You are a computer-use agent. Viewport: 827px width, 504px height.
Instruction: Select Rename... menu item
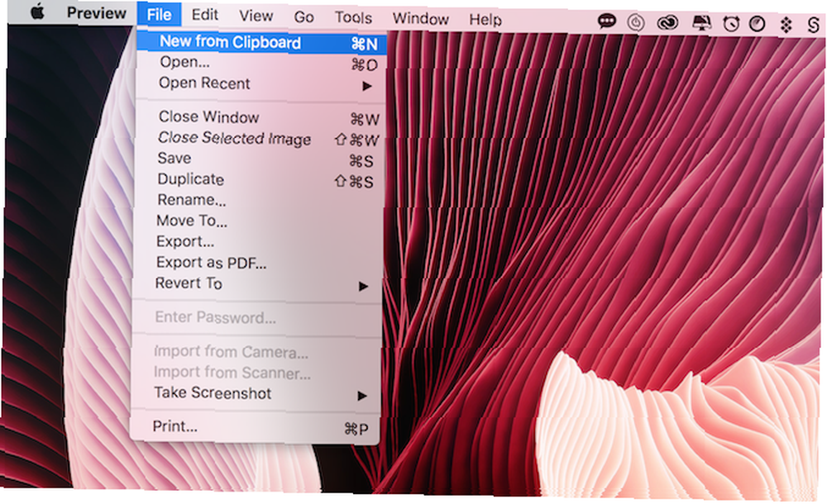pyautogui.click(x=257, y=201)
